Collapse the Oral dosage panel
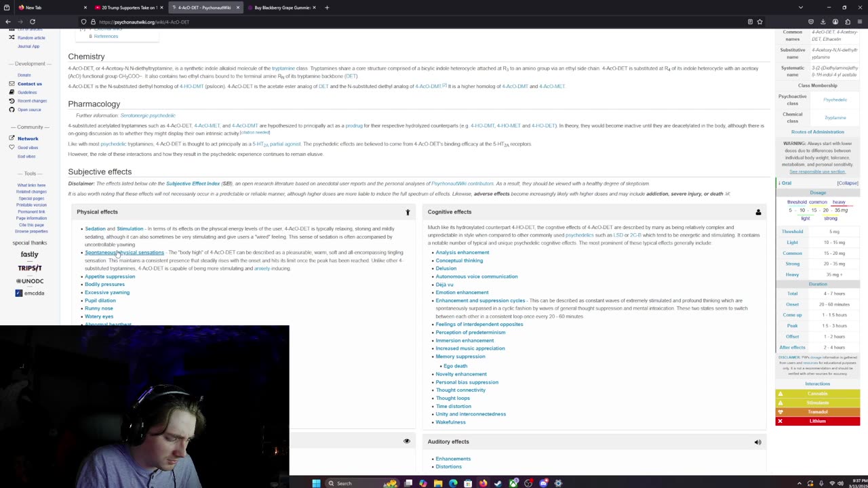Screen dimensions: 868x488 848,183
